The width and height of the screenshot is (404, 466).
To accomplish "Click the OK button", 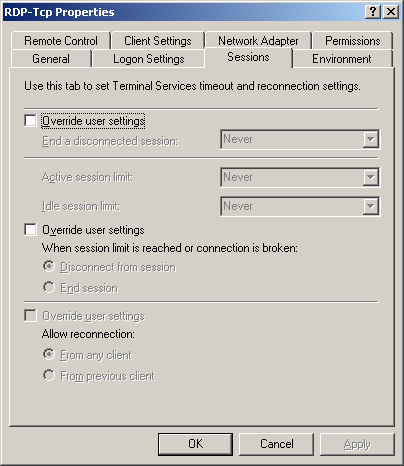I will 195,444.
